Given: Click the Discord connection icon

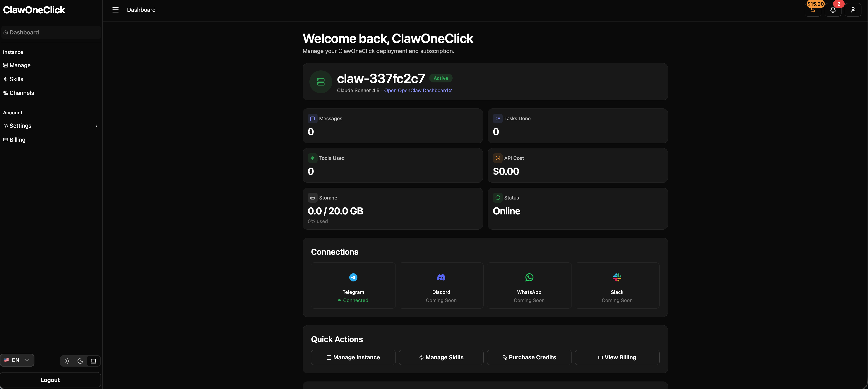Looking at the screenshot, I should click(x=441, y=277).
